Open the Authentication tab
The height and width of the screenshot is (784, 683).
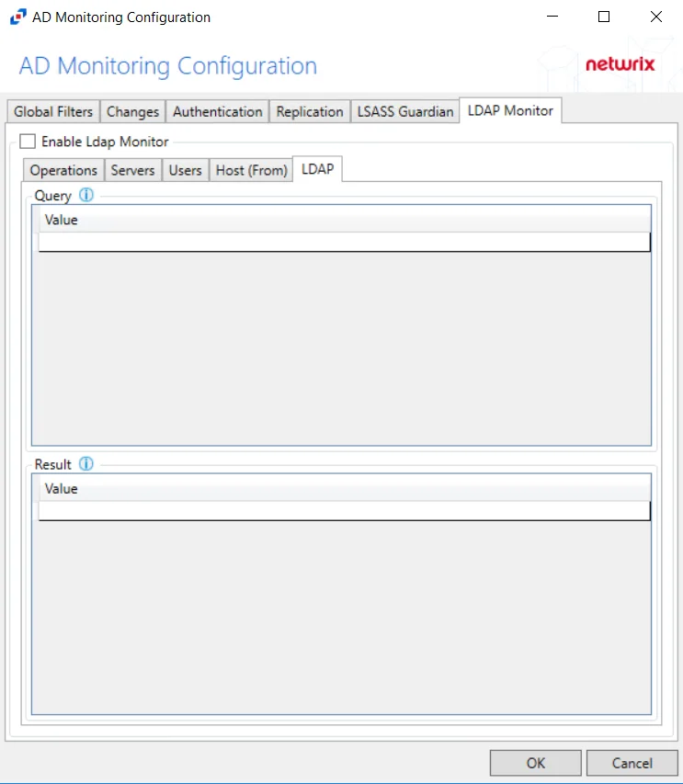[218, 111]
